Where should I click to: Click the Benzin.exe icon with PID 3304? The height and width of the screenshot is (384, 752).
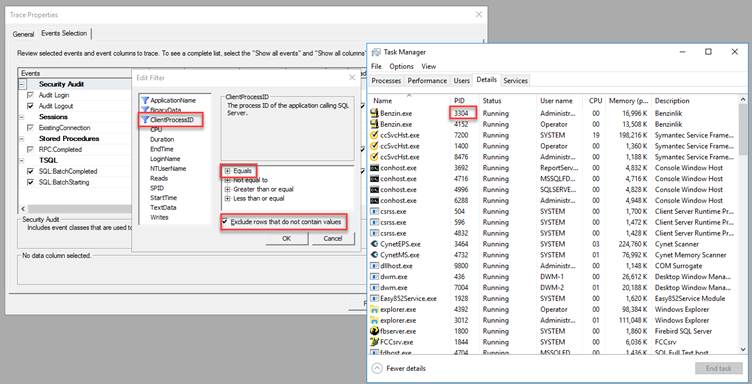coord(375,114)
